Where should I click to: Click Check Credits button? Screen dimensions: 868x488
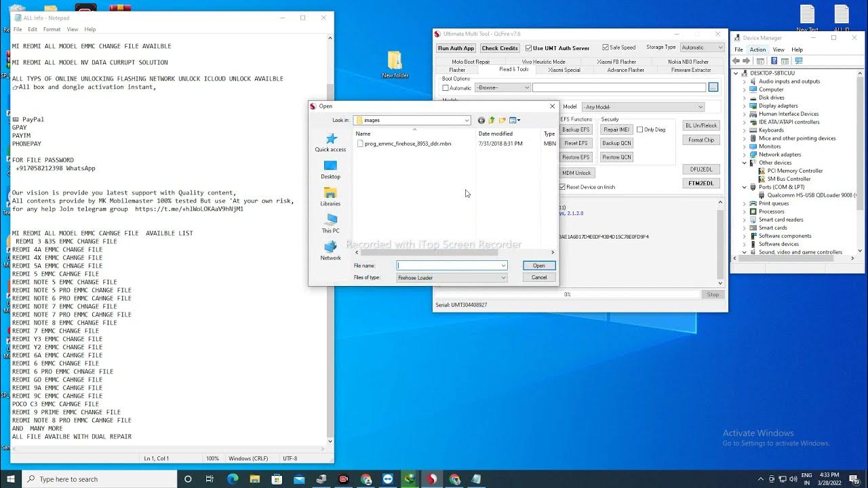(x=500, y=48)
